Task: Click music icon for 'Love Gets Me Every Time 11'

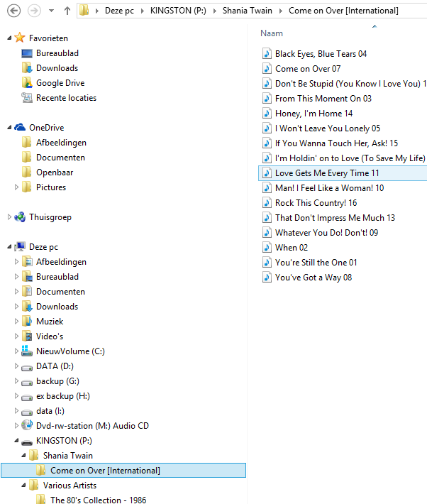Action: click(x=267, y=172)
